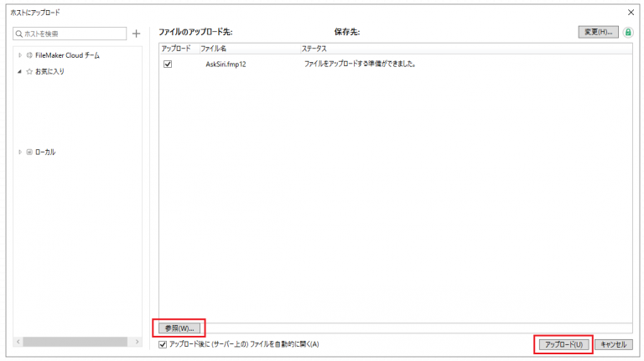The height and width of the screenshot is (361, 644).
Task: Click the アップロード(U) button
Action: click(563, 344)
